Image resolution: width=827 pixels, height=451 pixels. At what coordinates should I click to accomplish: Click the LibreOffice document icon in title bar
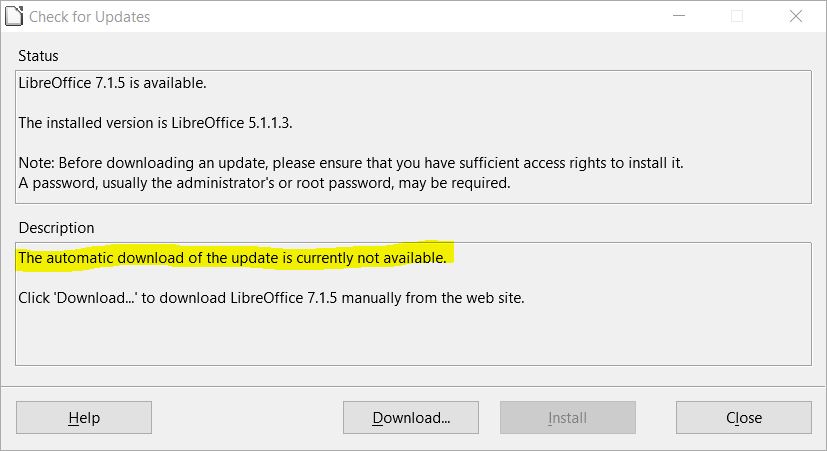click(x=13, y=16)
